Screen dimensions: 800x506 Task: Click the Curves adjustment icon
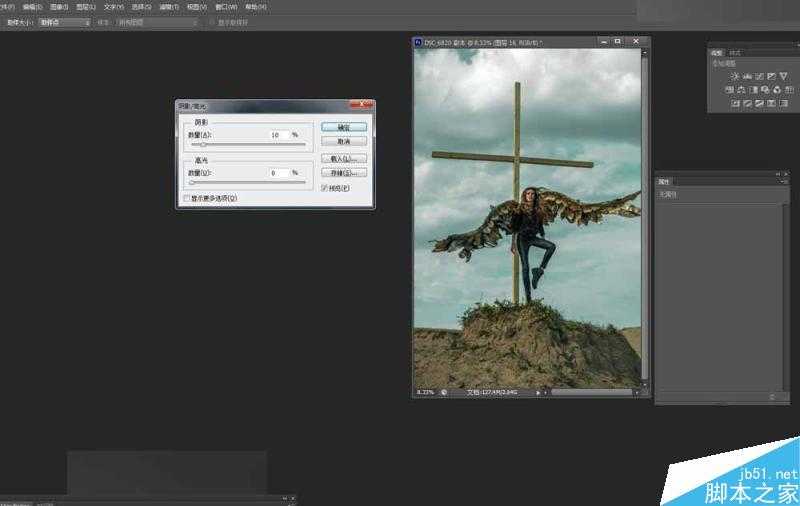(x=759, y=76)
